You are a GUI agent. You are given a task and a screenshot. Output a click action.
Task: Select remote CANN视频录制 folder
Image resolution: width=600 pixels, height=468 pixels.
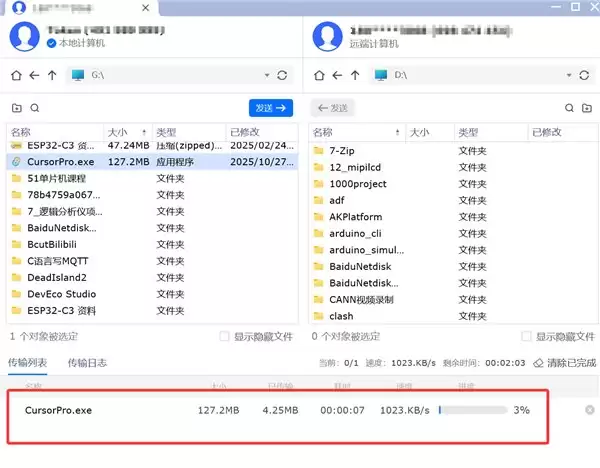point(454,300)
